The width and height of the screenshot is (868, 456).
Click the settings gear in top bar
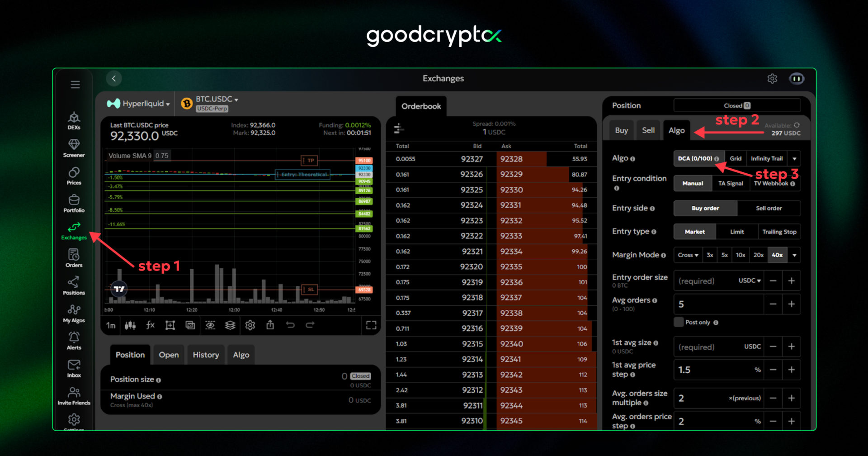pyautogui.click(x=772, y=79)
